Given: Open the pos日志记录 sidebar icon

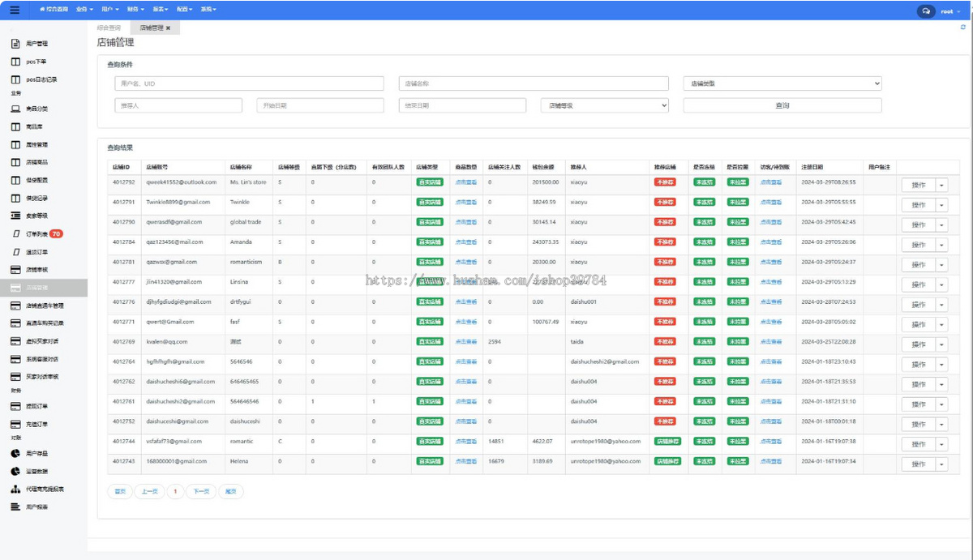Looking at the screenshot, I should click(15, 79).
